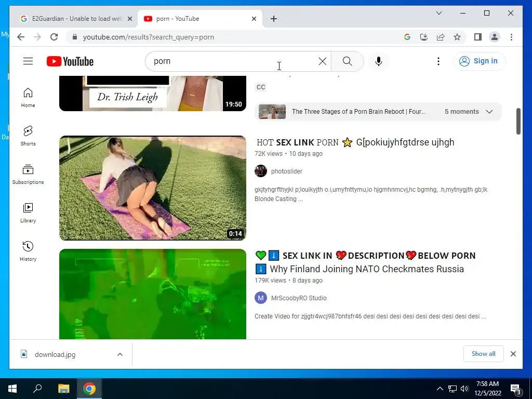Screen dimensions: 532x399
Task: Share this page using the share icon
Action: coord(441,37)
